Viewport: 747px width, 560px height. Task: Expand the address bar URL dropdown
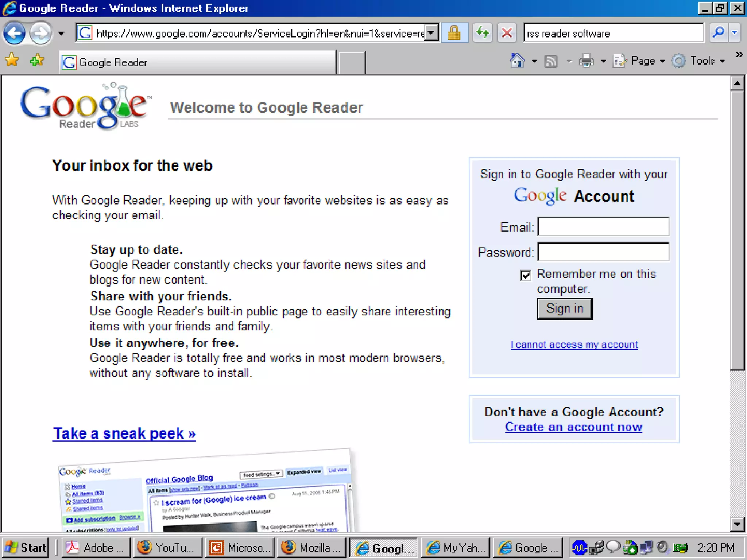[431, 33]
